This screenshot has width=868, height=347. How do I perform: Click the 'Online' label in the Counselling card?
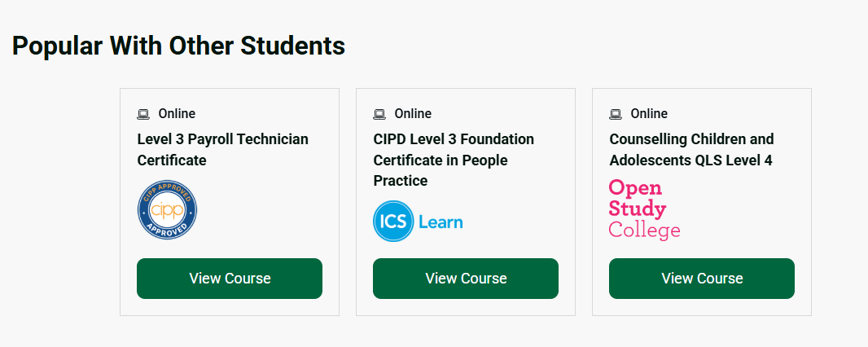click(649, 114)
